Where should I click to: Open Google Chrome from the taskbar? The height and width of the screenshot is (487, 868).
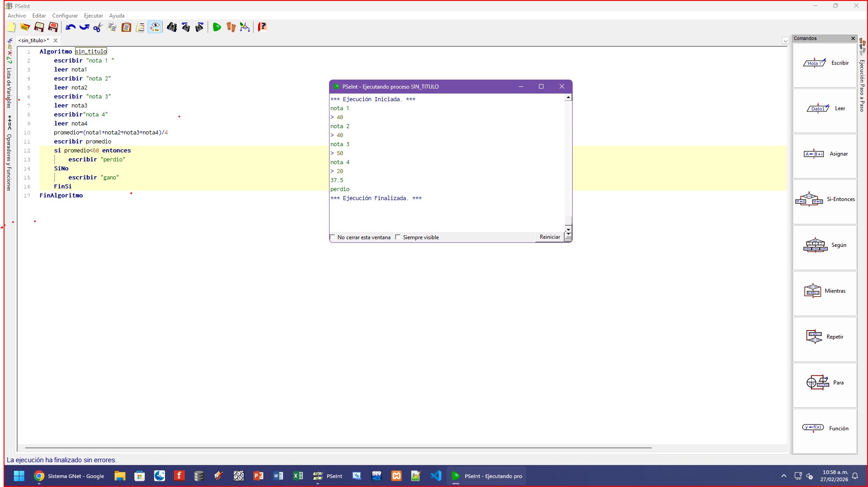(x=39, y=476)
